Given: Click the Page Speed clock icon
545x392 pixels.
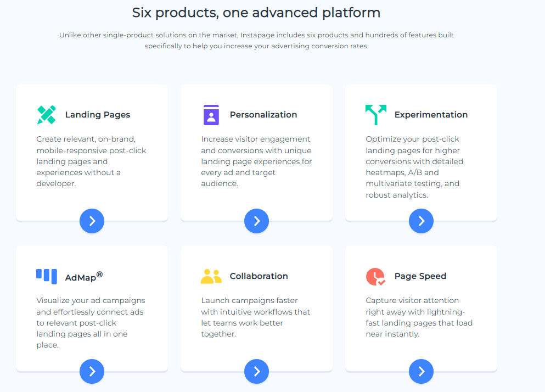Looking at the screenshot, I should pos(375,276).
